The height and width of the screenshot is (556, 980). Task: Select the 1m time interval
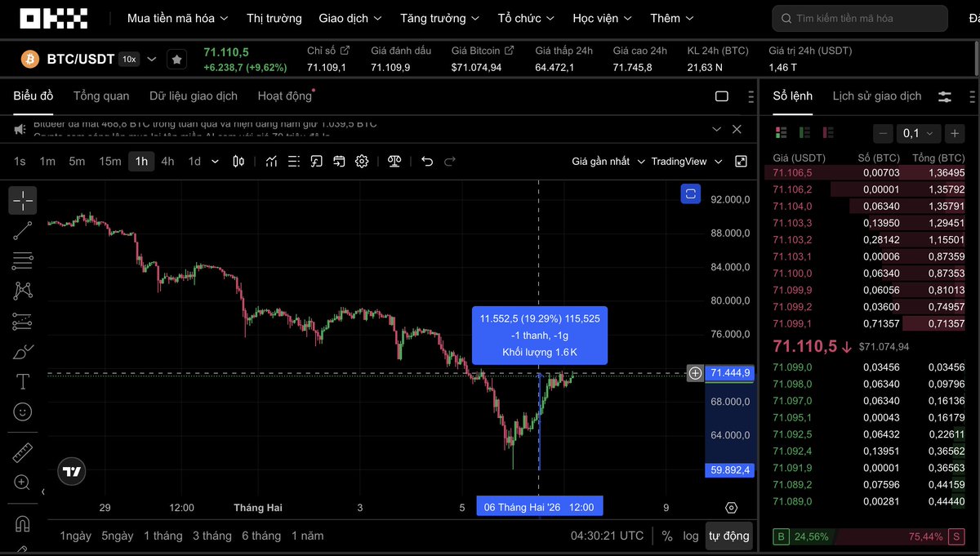tap(47, 162)
